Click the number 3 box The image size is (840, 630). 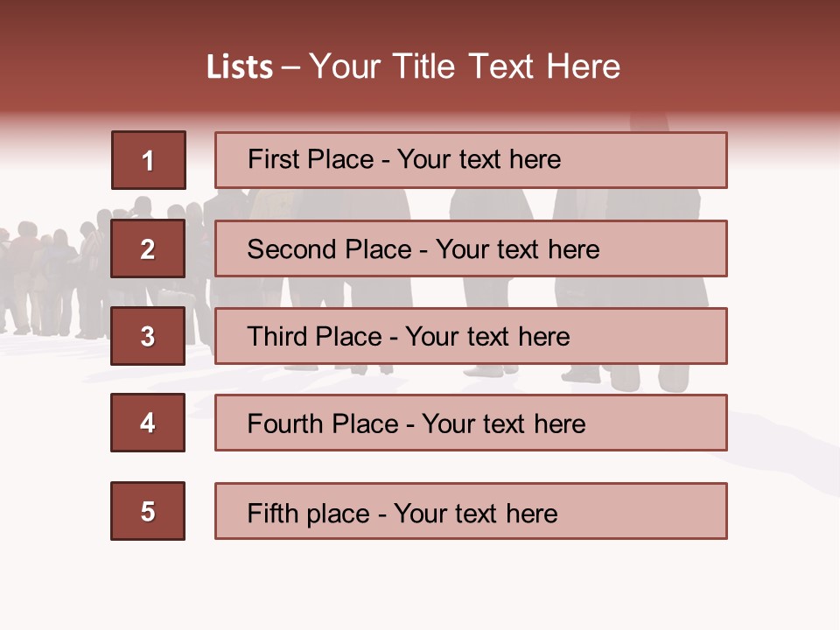click(x=148, y=336)
